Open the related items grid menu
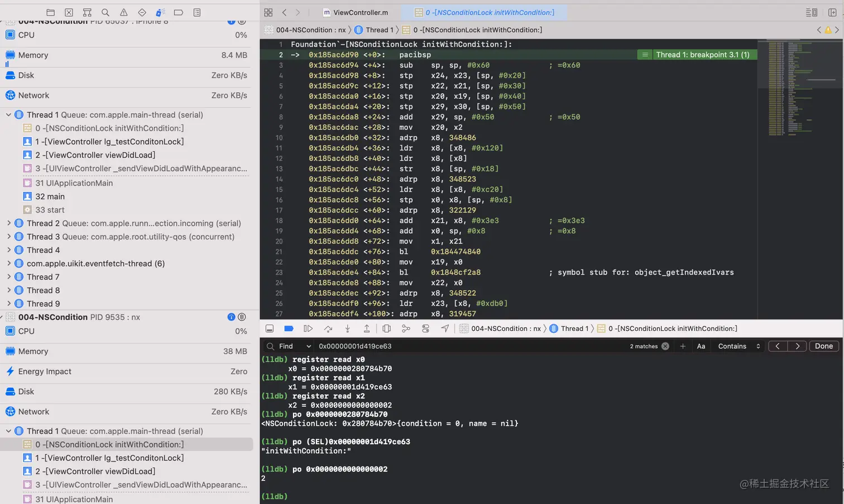 [x=268, y=12]
